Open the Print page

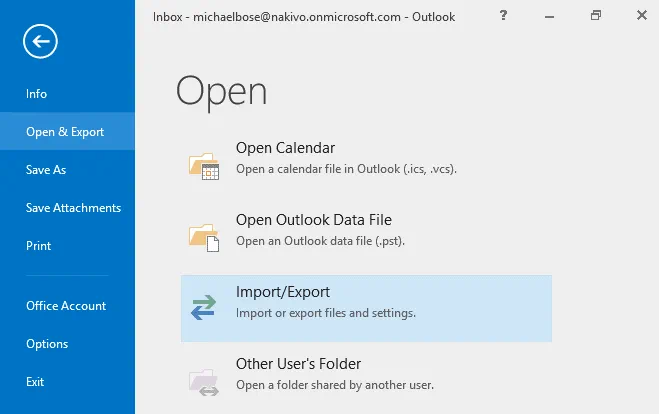39,246
